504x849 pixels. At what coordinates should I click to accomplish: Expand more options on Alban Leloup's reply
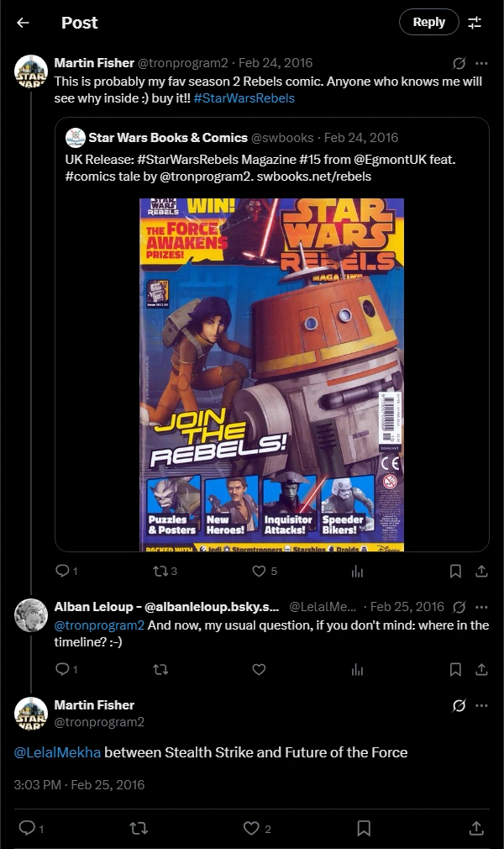[x=481, y=606]
